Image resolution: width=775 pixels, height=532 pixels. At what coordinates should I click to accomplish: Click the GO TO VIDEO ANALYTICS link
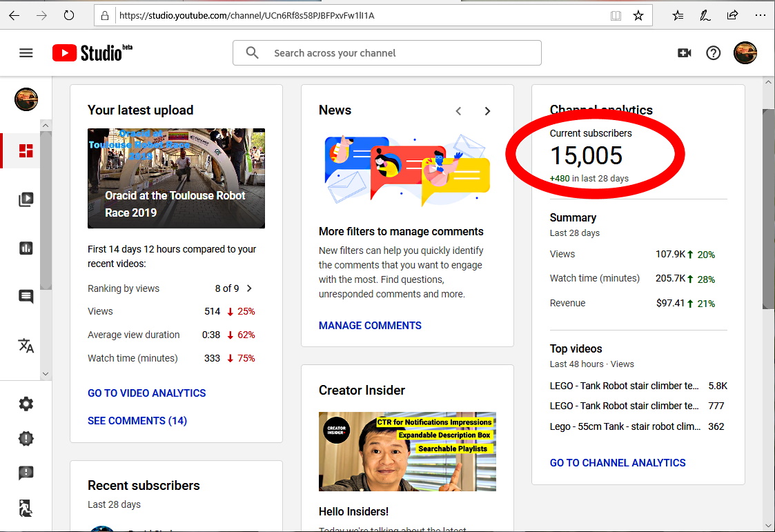[147, 393]
